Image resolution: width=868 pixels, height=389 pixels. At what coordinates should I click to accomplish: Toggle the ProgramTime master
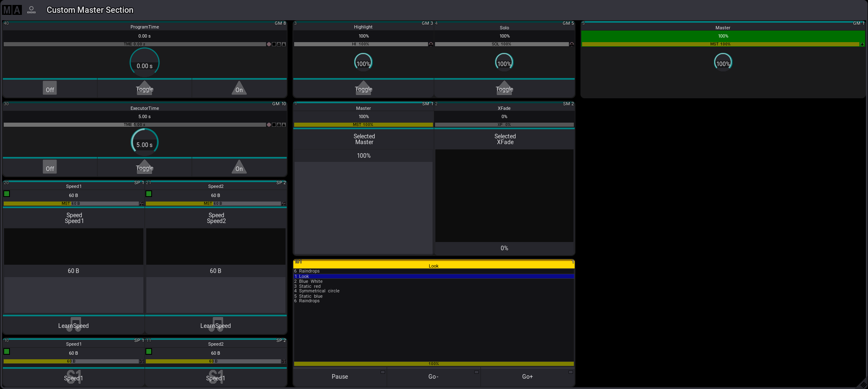pos(145,88)
